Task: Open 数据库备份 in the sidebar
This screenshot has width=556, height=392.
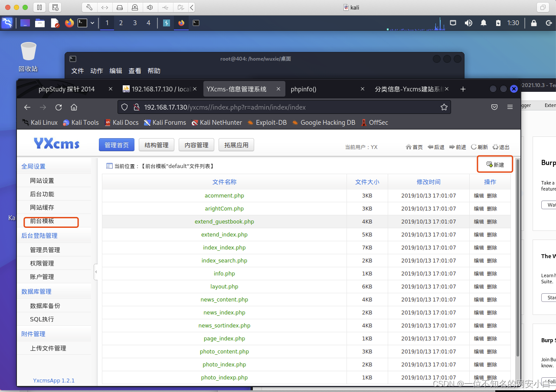Action: click(x=45, y=306)
